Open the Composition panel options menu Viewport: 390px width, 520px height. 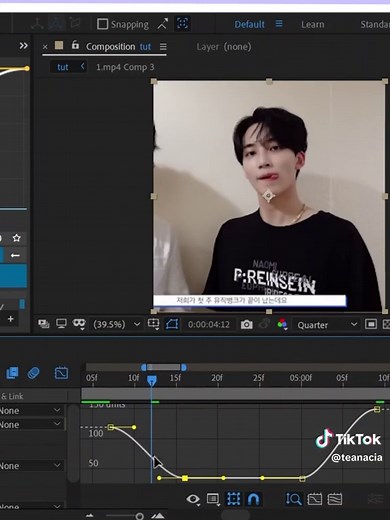[x=163, y=47]
